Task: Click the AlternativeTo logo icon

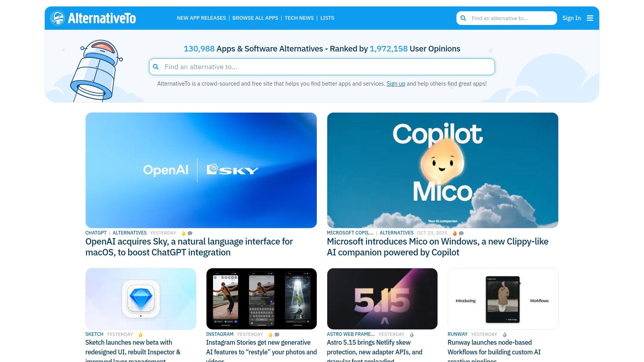Action: coord(58,18)
